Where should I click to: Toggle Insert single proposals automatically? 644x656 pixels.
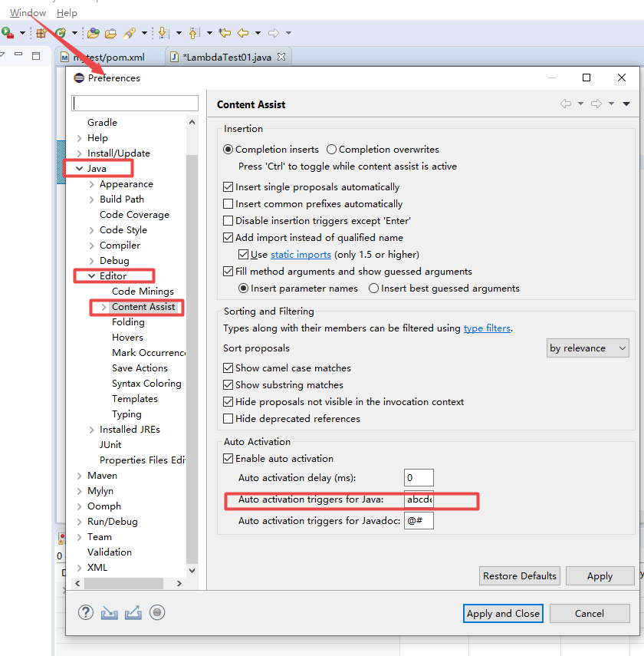(x=228, y=186)
